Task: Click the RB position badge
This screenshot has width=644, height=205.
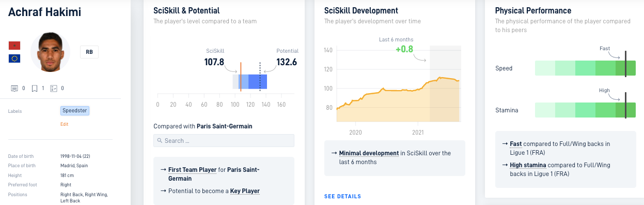Action: point(89,52)
